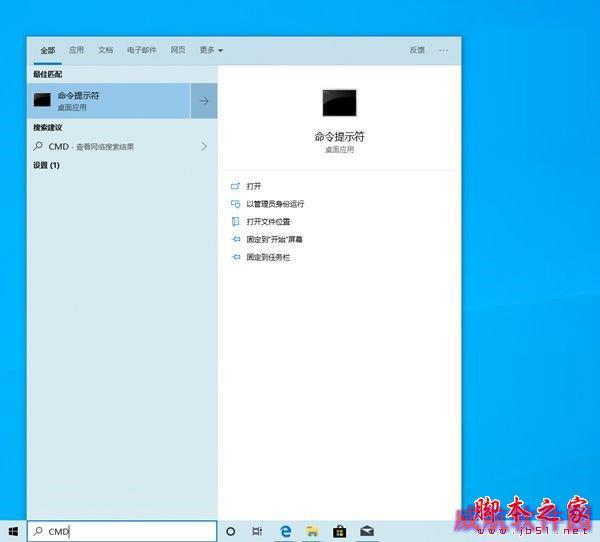
Task: Click the open icon beside 打开
Action: (x=235, y=186)
